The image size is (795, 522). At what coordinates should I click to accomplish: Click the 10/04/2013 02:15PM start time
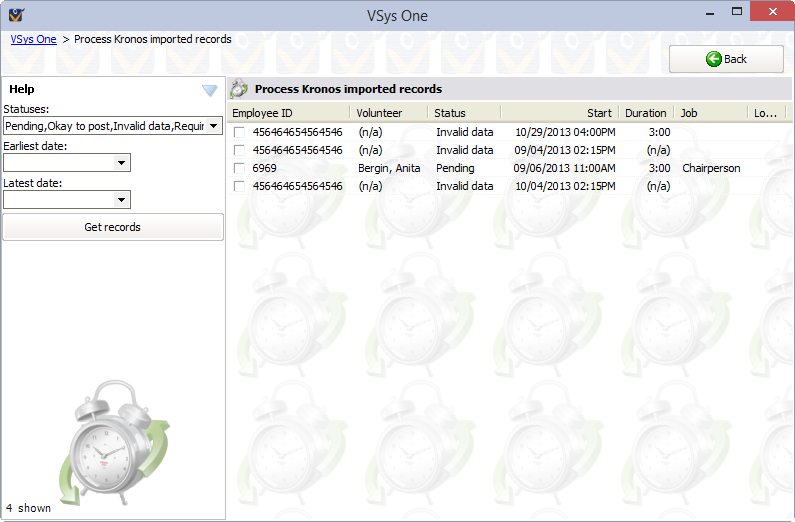tap(565, 187)
